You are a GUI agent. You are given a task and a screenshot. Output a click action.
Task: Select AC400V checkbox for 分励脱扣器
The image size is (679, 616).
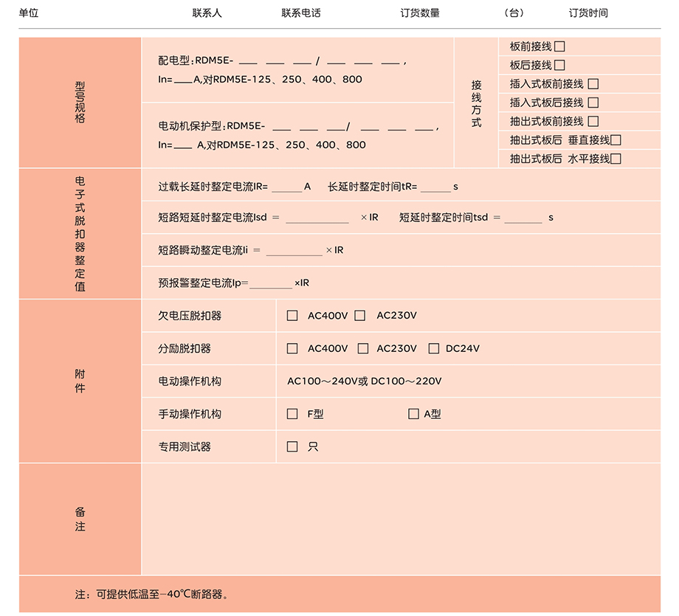(x=292, y=348)
